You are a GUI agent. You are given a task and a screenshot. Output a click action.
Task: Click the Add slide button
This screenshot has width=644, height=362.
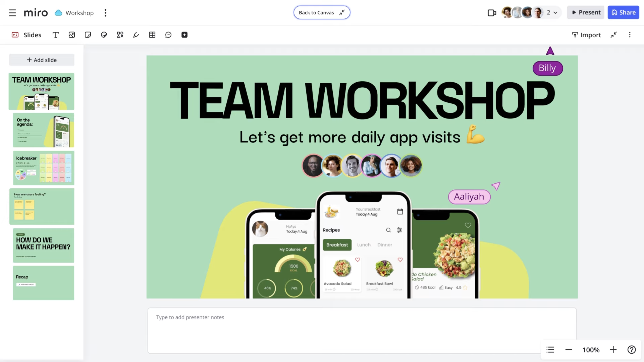coord(42,60)
